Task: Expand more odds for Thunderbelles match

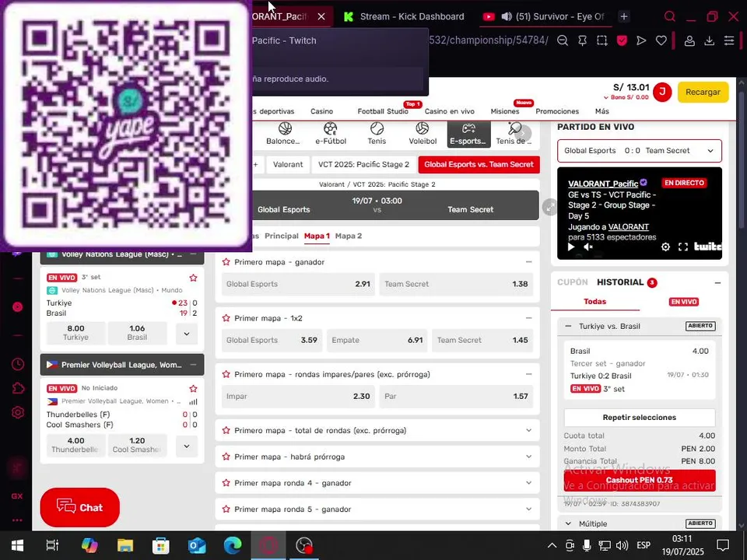Action: click(x=187, y=446)
